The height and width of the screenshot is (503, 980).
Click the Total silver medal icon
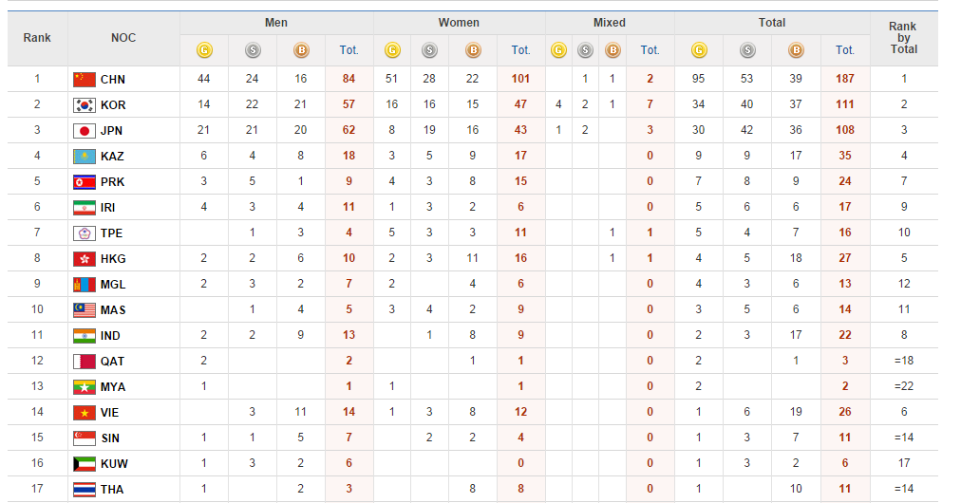point(747,50)
